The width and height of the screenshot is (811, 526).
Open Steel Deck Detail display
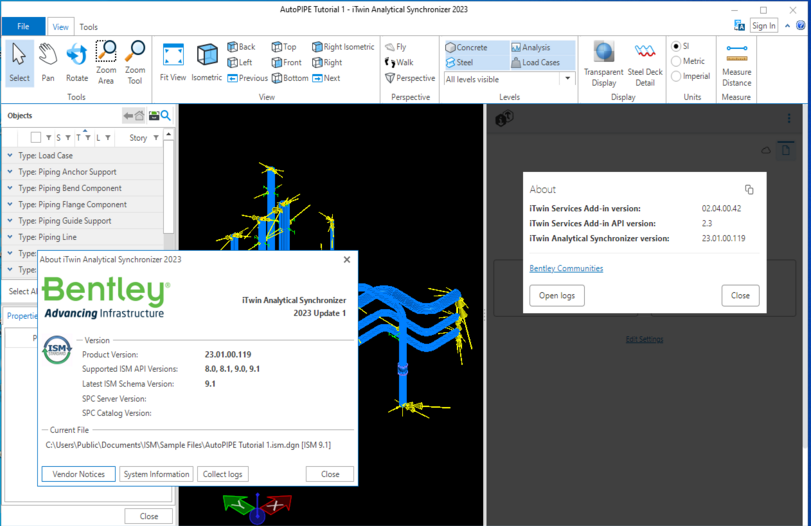point(645,64)
